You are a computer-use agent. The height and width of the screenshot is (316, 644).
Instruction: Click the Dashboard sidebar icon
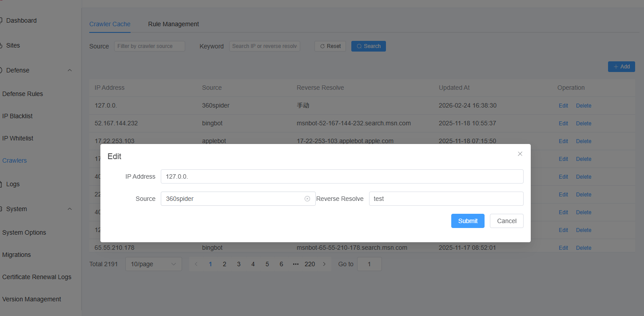tap(1, 20)
